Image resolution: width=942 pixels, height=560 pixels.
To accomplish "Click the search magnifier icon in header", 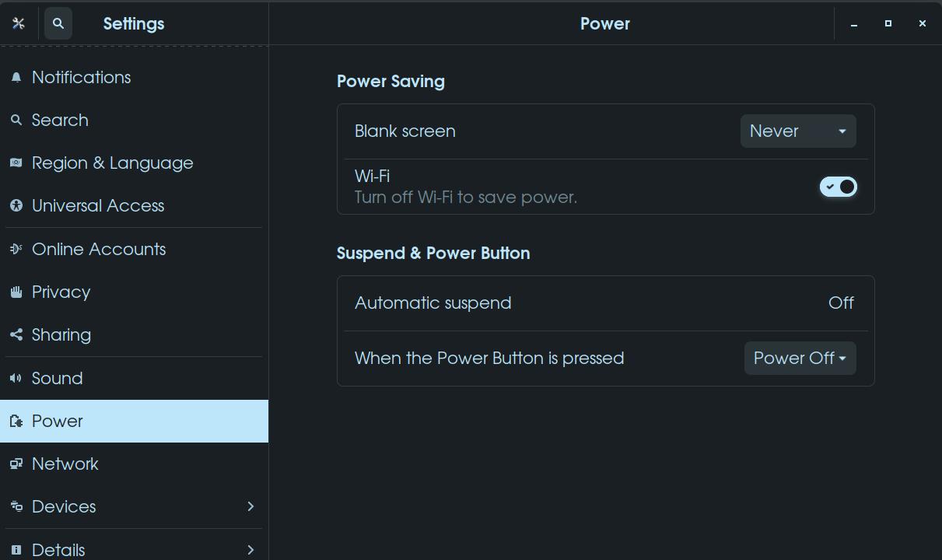I will (58, 23).
